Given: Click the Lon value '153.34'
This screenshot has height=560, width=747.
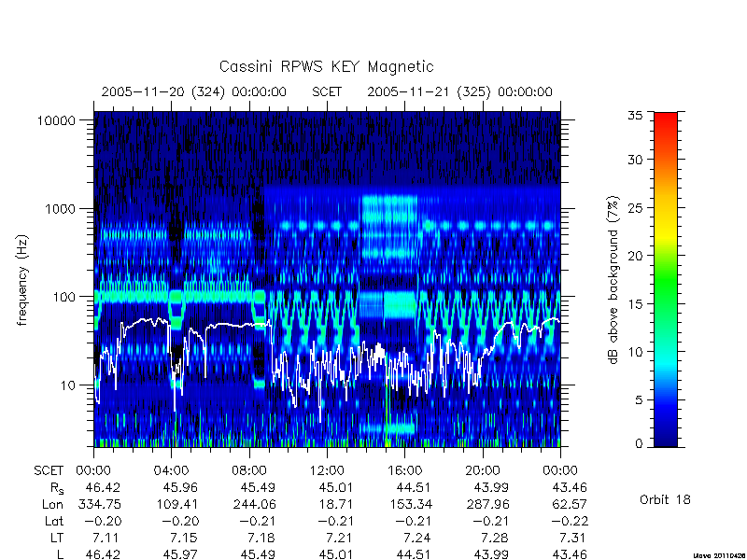Looking at the screenshot, I should coord(410,504).
